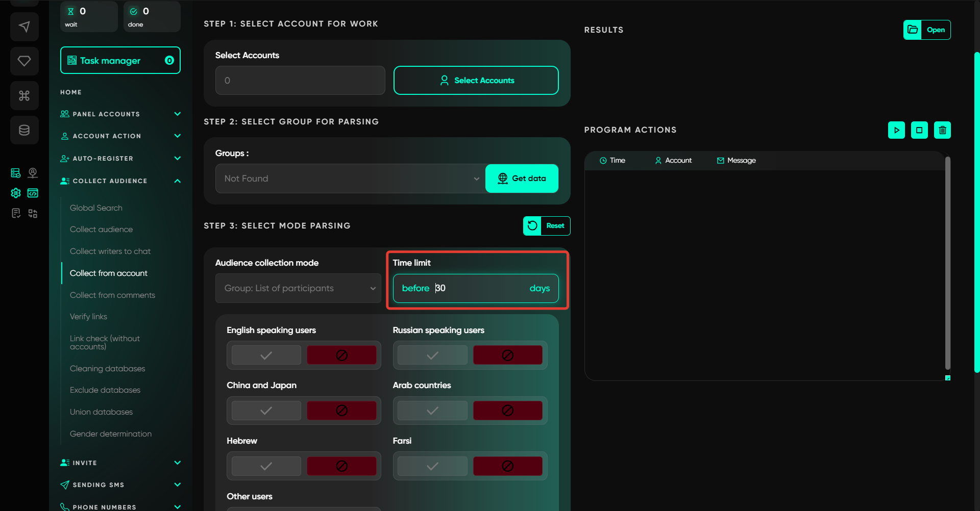This screenshot has height=511, width=980.
Task: Open Audience collection mode dropdown
Action: coord(298,288)
